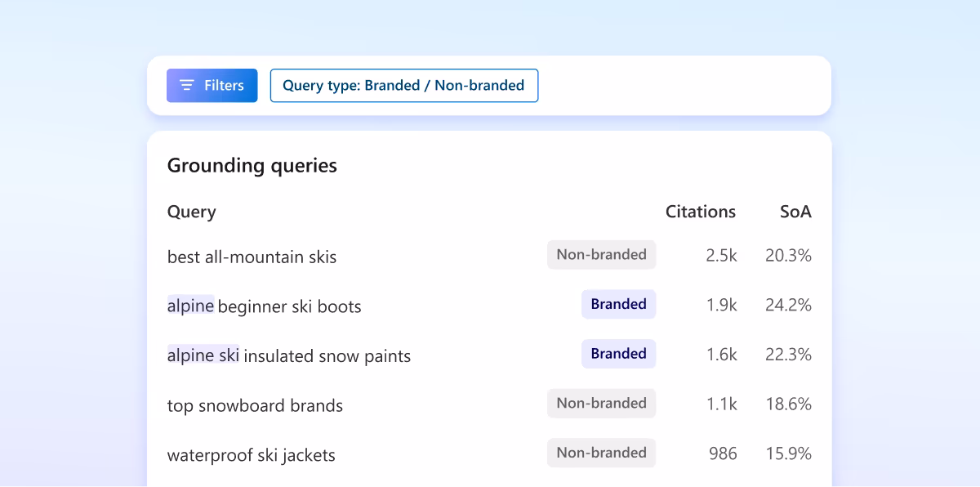Screen dimensions: 980x487
Task: Select the 2.5k citations value
Action: coord(721,256)
